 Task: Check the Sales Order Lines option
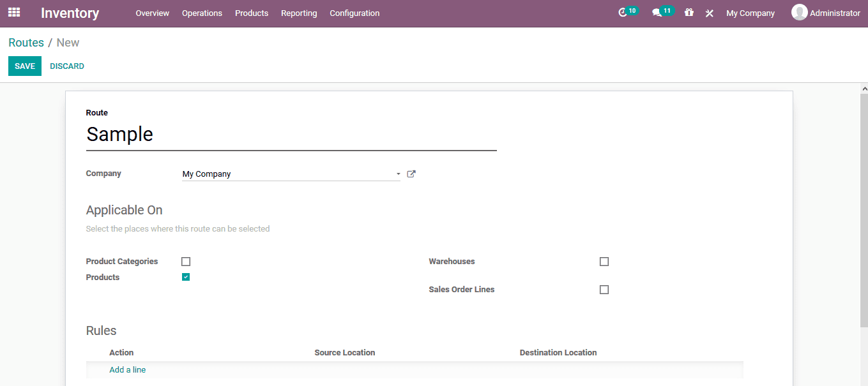point(604,289)
